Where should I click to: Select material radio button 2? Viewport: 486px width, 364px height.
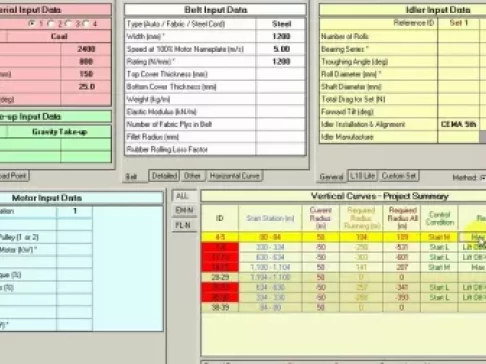coord(51,24)
